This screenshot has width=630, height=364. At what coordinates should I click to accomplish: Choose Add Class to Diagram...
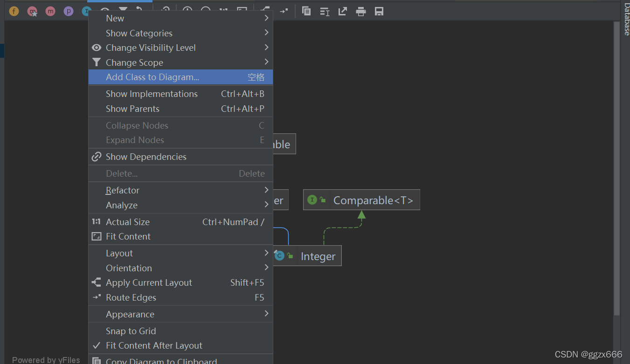180,77
